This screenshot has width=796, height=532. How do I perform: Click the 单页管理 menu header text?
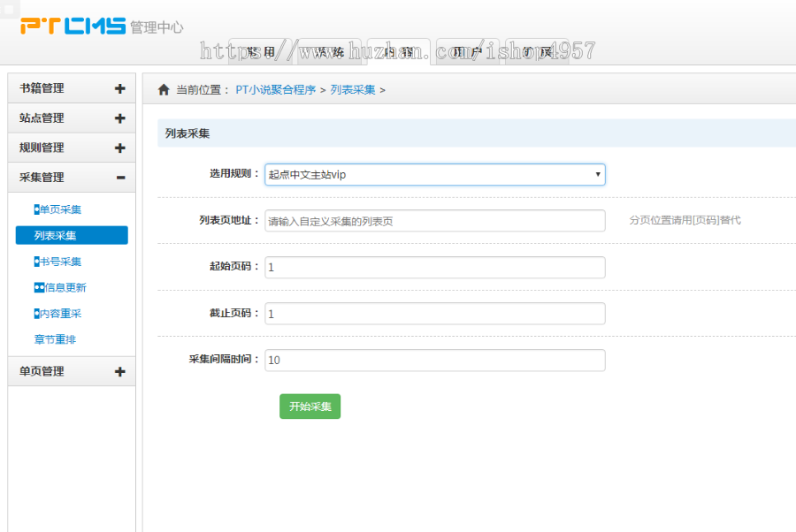click(42, 371)
